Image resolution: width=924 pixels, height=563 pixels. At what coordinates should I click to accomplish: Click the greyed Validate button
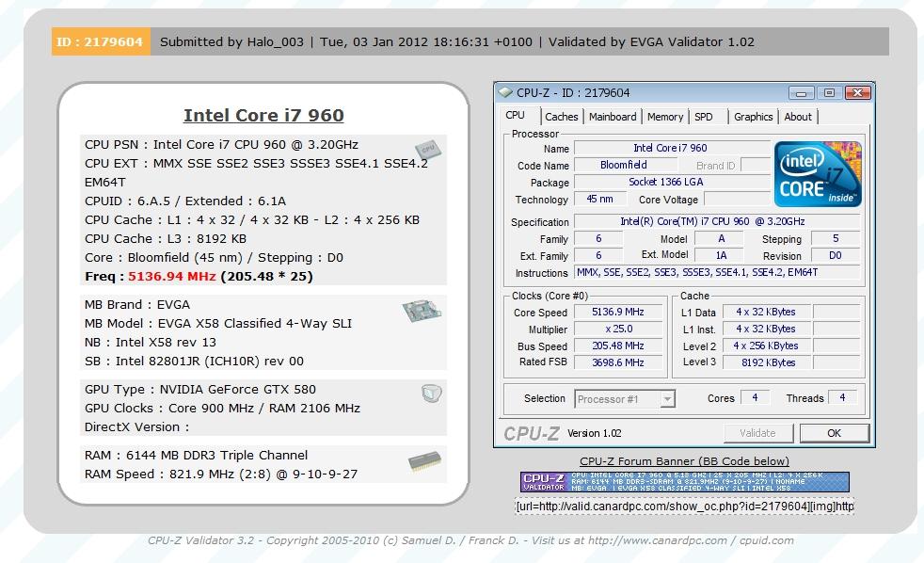pyautogui.click(x=757, y=433)
